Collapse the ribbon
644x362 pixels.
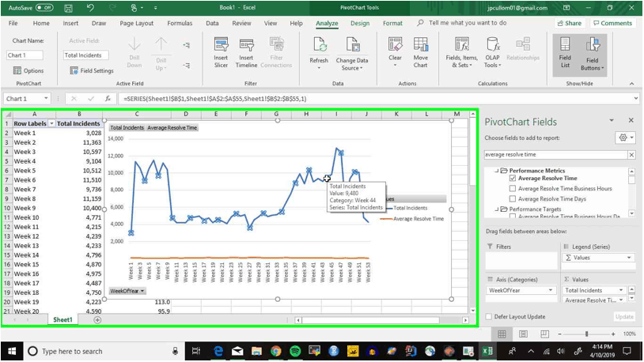(x=631, y=83)
